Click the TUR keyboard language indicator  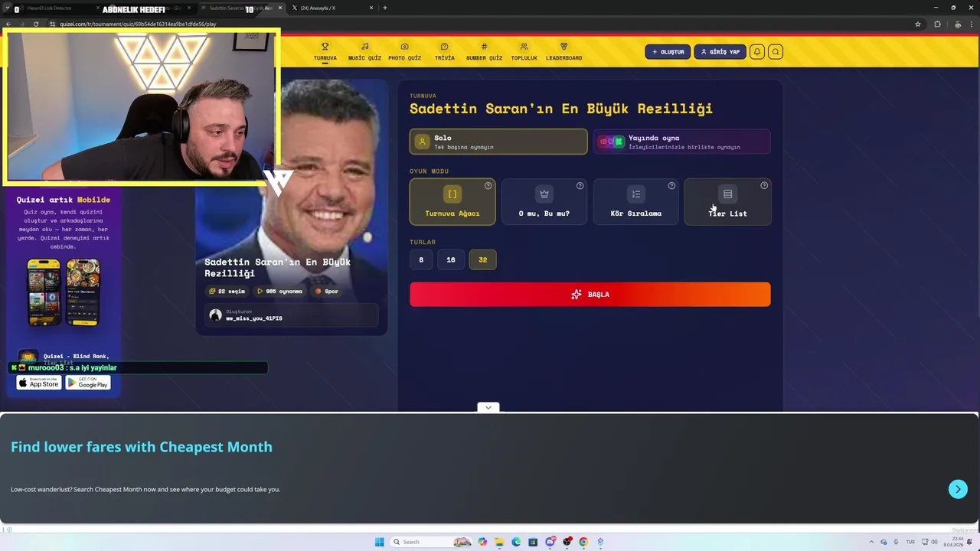(x=910, y=542)
